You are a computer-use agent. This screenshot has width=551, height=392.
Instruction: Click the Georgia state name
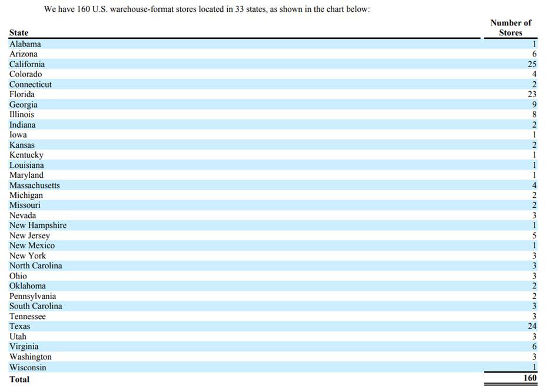pyautogui.click(x=23, y=105)
